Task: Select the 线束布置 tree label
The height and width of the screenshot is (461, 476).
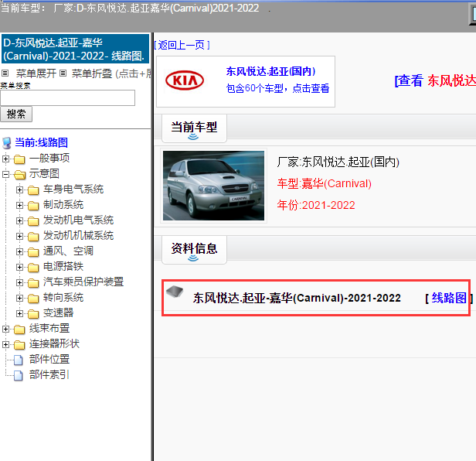Action: (x=49, y=329)
